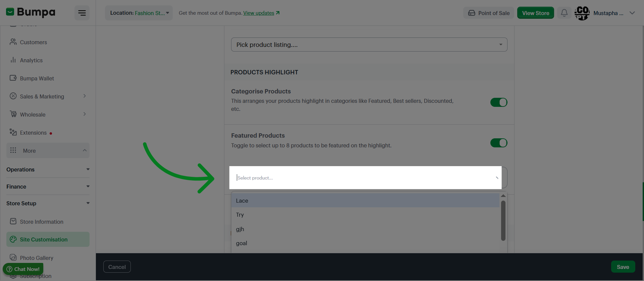Click the Sales & Marketing percent icon
644x281 pixels.
[13, 96]
